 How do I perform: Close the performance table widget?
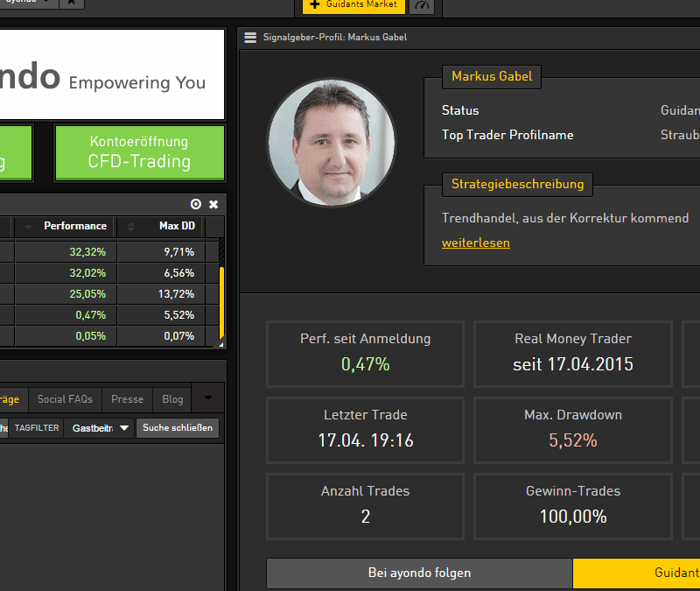[213, 204]
